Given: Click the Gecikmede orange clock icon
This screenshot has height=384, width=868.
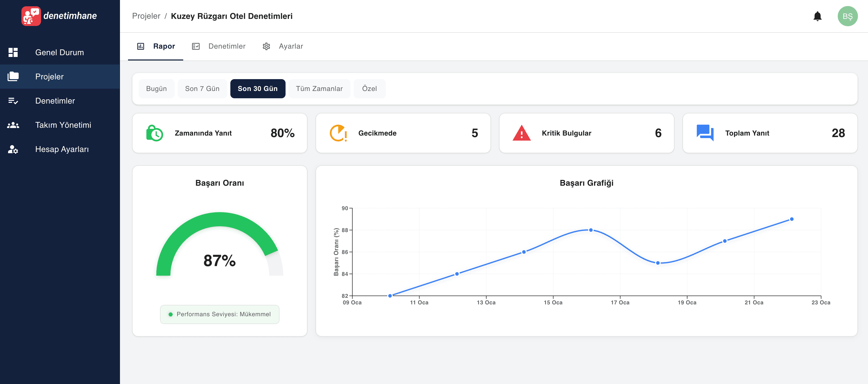Looking at the screenshot, I should 338,133.
